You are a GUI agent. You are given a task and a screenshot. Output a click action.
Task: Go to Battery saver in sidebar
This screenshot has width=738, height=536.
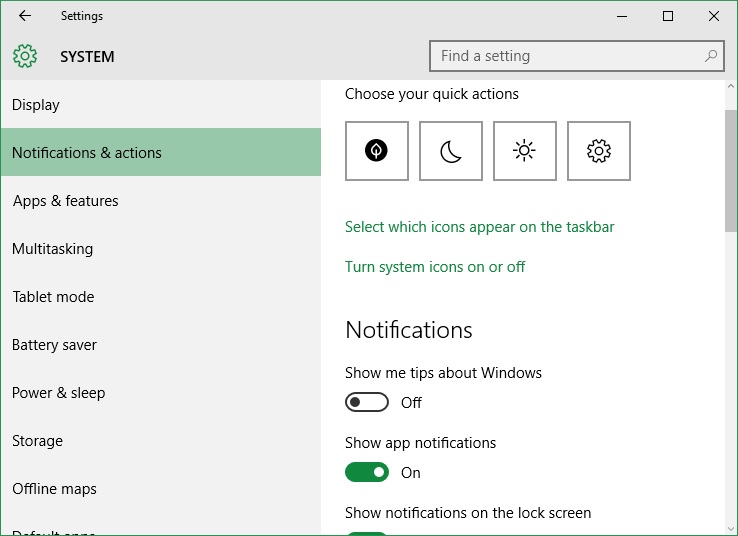pyautogui.click(x=161, y=344)
